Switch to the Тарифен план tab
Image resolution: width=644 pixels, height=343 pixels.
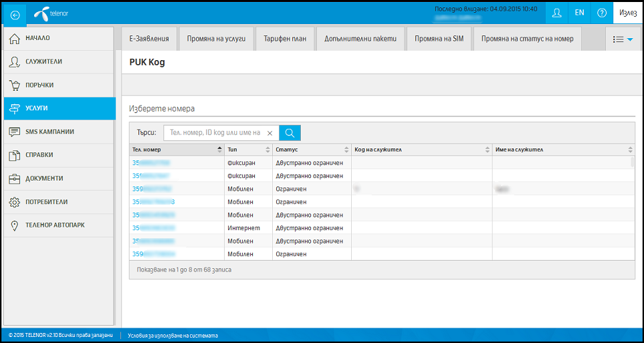(x=285, y=39)
